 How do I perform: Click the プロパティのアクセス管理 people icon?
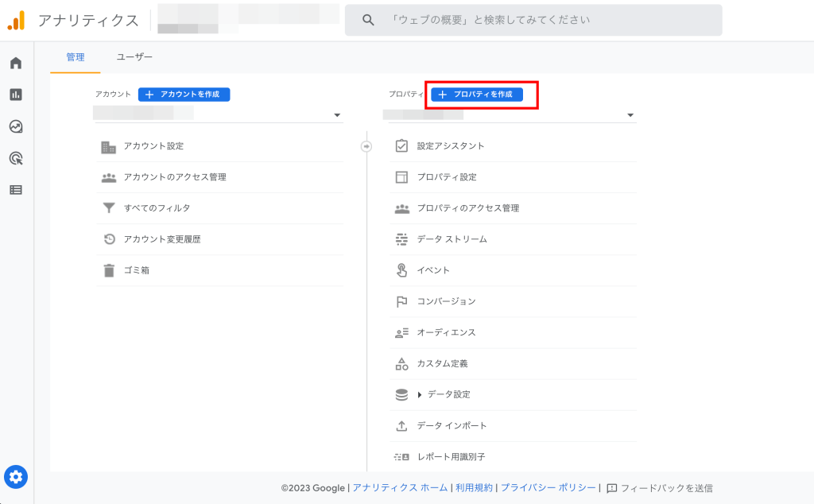401,208
